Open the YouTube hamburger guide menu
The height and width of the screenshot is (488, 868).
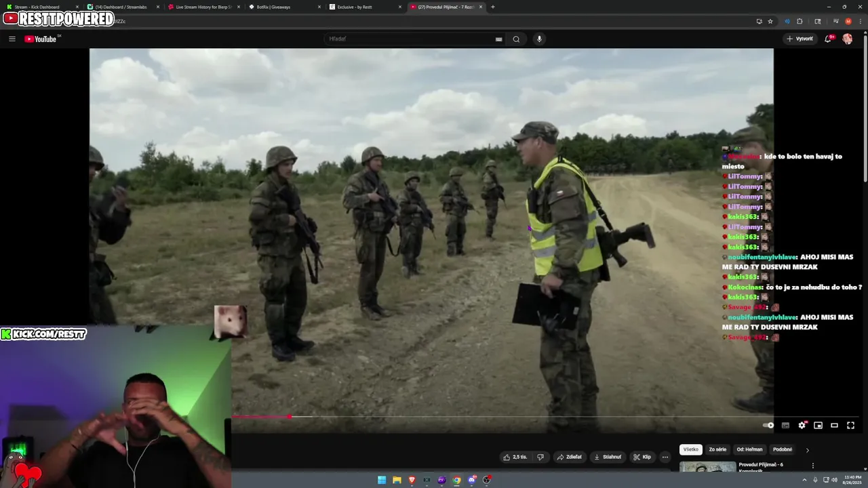pos(12,39)
